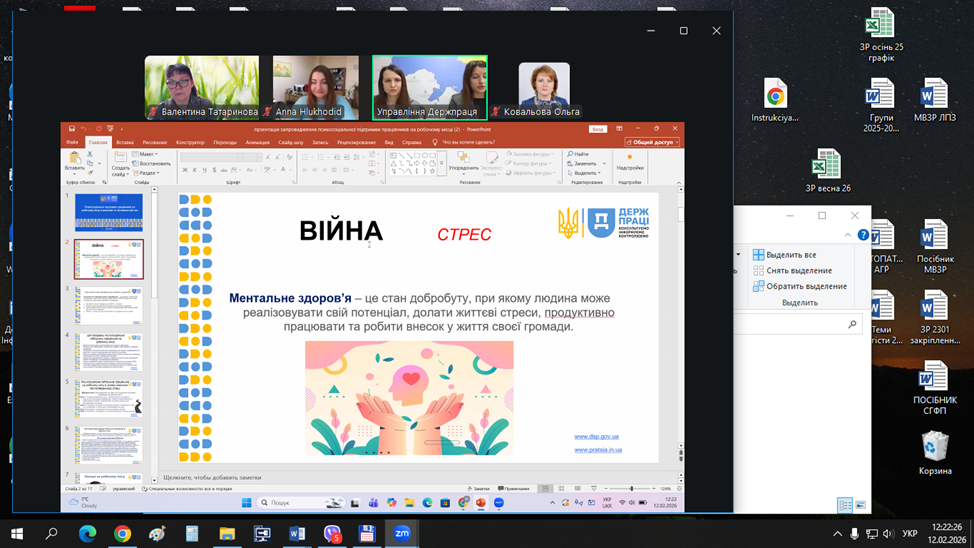974x548 pixels.
Task: Open the Zoom app in the taskbar
Action: point(402,534)
